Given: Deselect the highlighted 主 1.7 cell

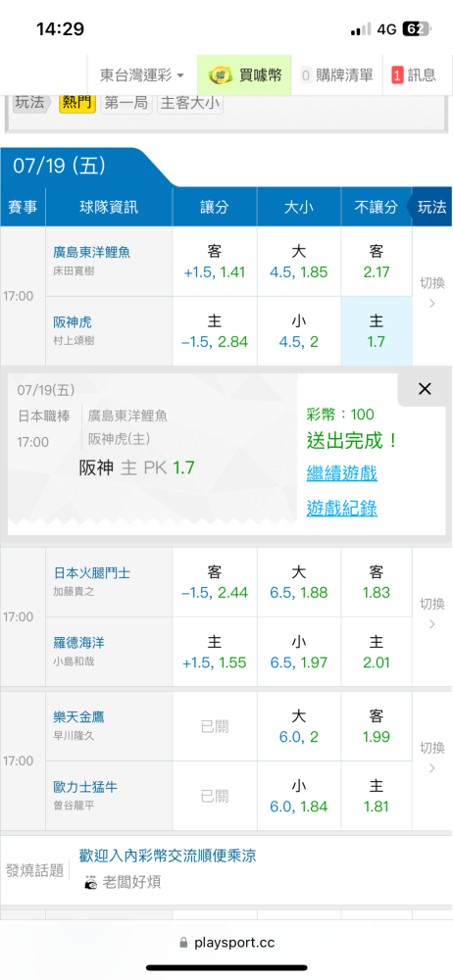Looking at the screenshot, I should (x=377, y=331).
